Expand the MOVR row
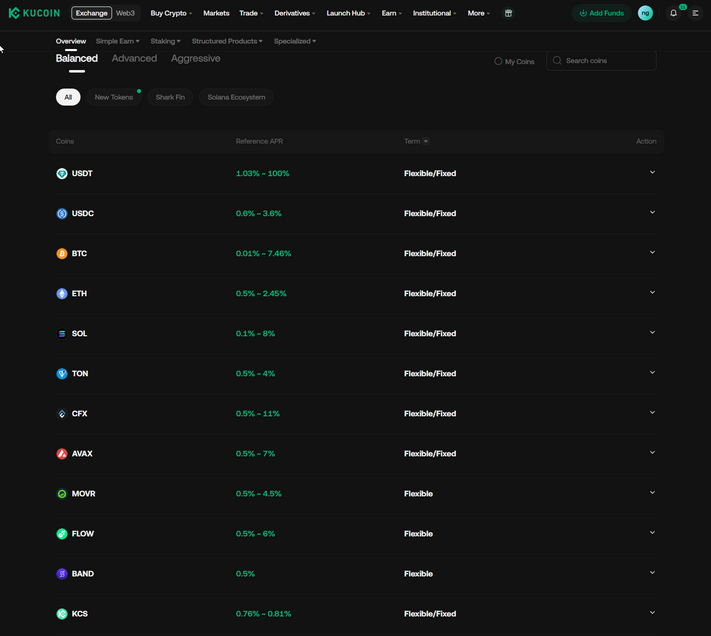711x636 pixels. (652, 492)
